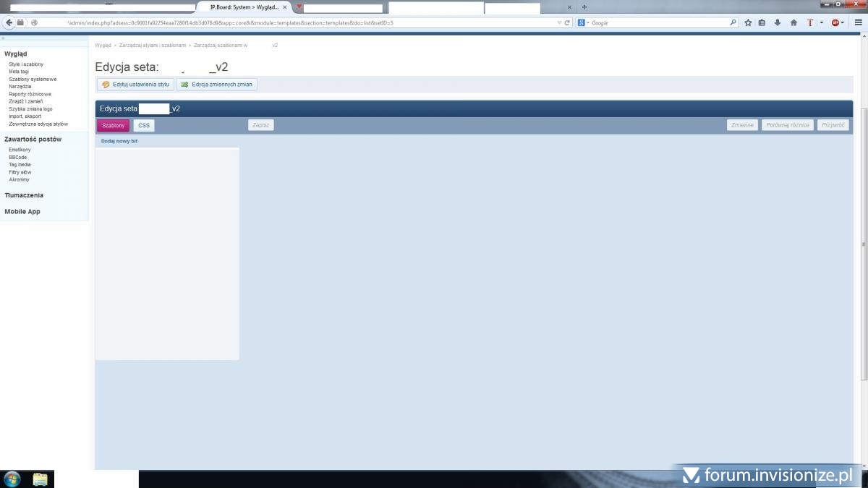Image resolution: width=868 pixels, height=488 pixels.
Task: Open the Firefox hamburger menu
Action: click(858, 22)
